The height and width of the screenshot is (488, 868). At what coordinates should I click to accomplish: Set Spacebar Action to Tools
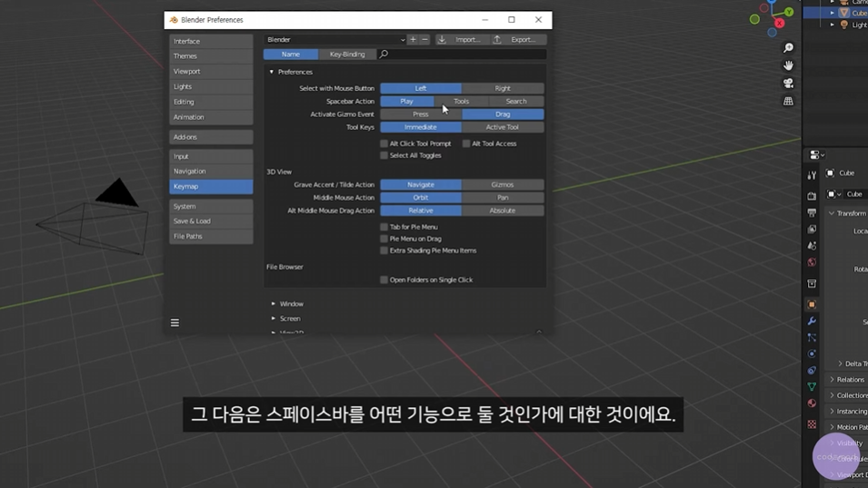tap(461, 101)
